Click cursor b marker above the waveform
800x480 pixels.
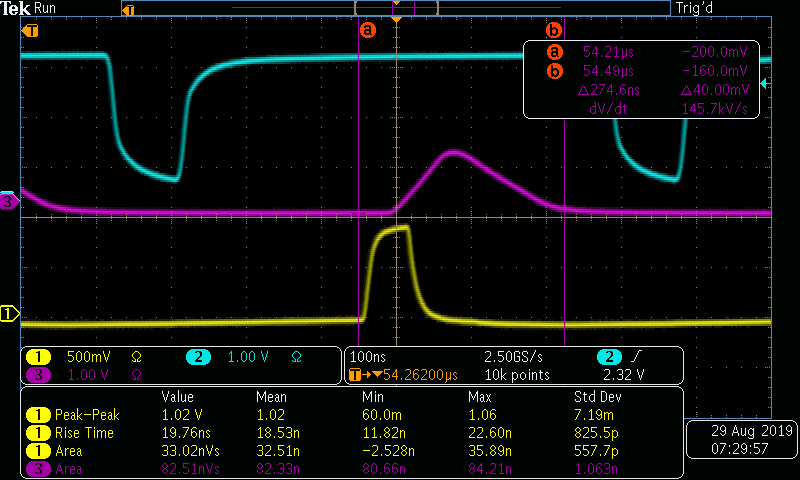[554, 30]
